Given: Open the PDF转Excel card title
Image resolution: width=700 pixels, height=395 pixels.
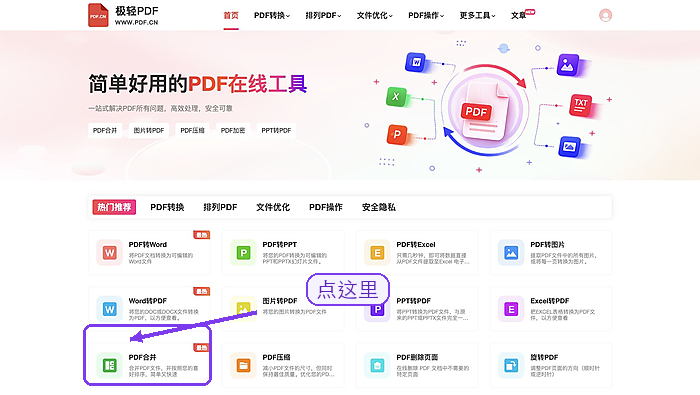Looking at the screenshot, I should pos(416,245).
